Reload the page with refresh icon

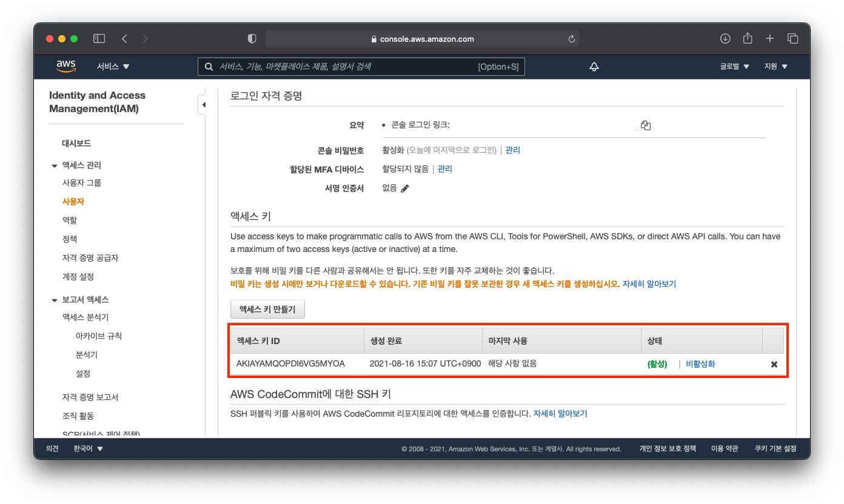click(x=571, y=39)
